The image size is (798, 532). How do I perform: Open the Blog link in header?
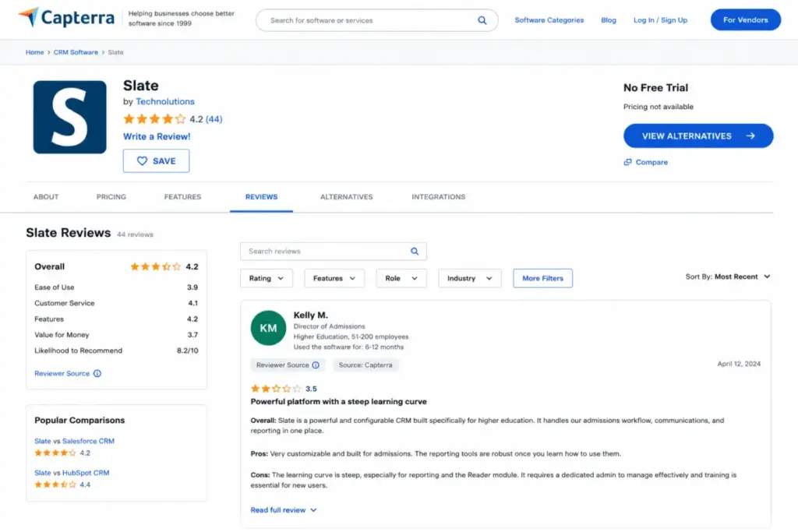tap(608, 20)
